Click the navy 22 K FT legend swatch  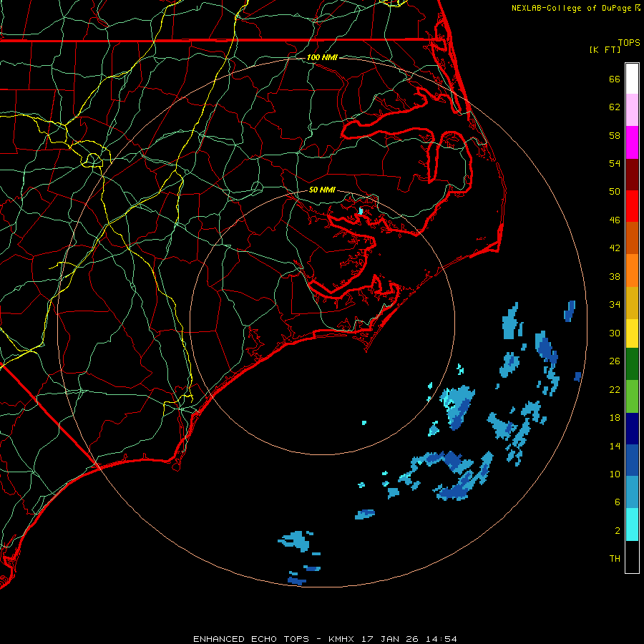pos(632,429)
